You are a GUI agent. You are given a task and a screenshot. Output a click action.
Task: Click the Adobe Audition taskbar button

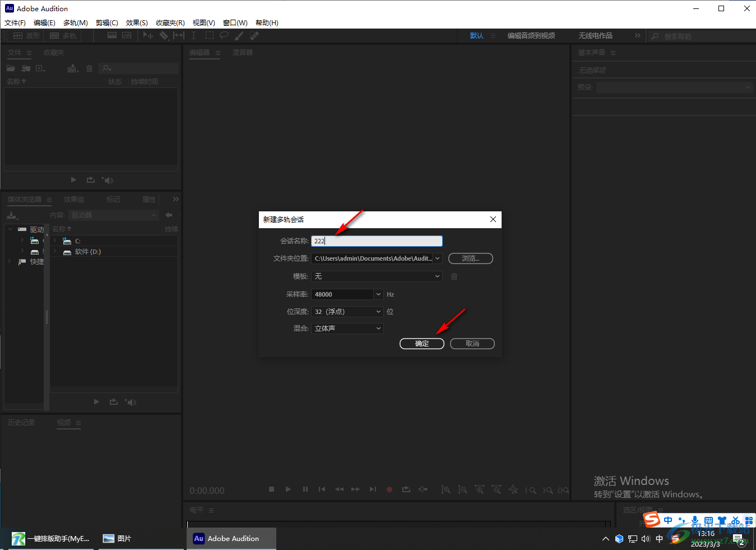(231, 539)
